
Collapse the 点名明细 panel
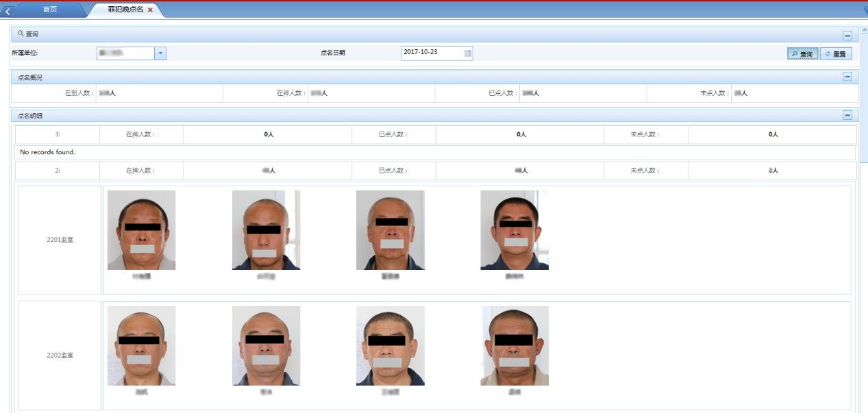(x=847, y=116)
